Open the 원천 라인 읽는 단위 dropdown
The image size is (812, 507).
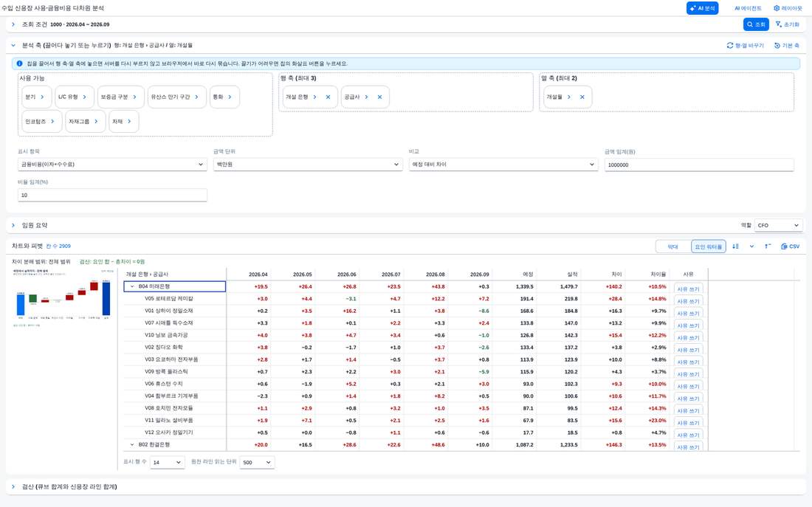pos(257,462)
